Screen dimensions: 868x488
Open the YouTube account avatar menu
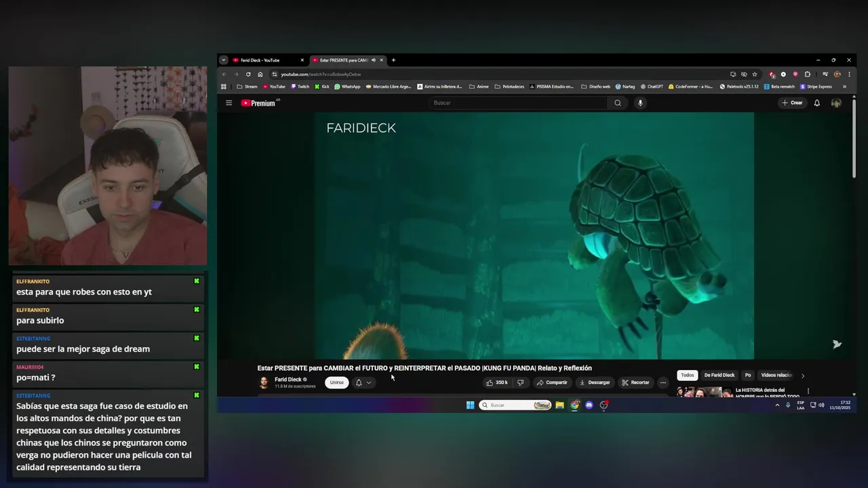click(x=836, y=103)
